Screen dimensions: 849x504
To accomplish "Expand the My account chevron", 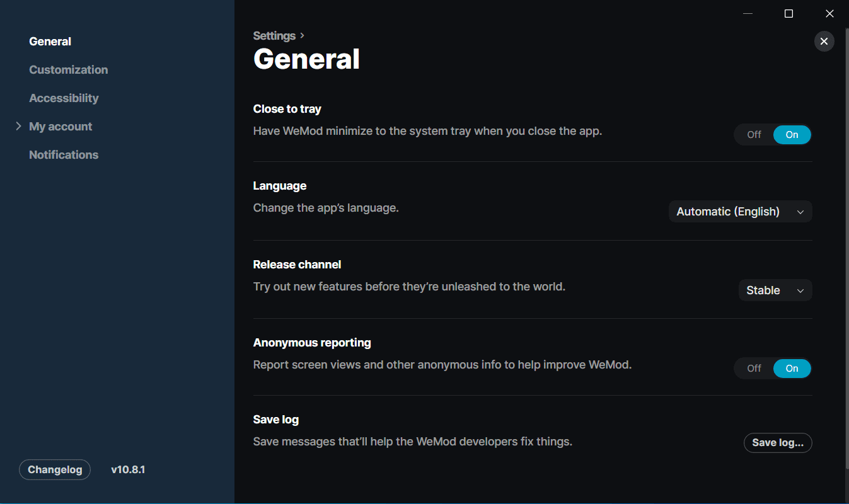I will coord(18,126).
